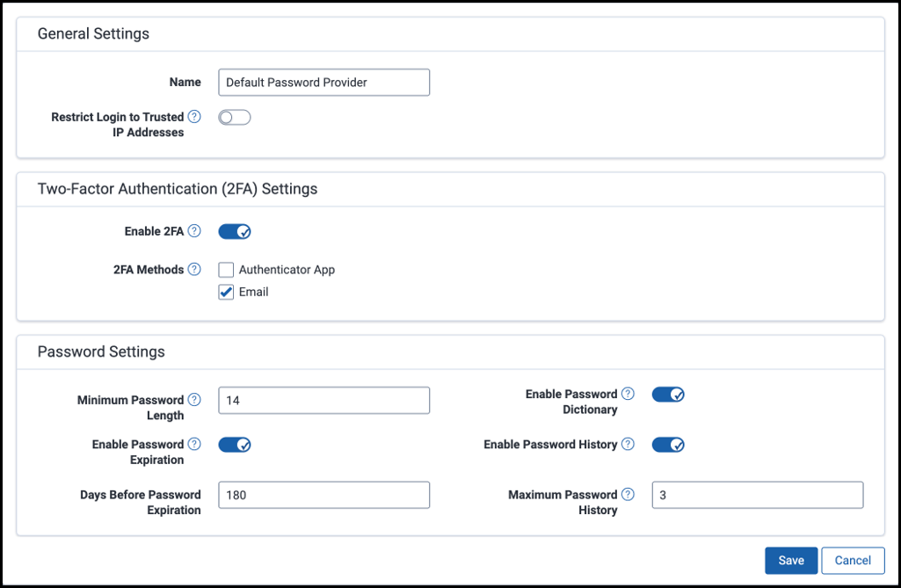The height and width of the screenshot is (588, 901).
Task: Open Enable Password History help icon
Action: (628, 444)
